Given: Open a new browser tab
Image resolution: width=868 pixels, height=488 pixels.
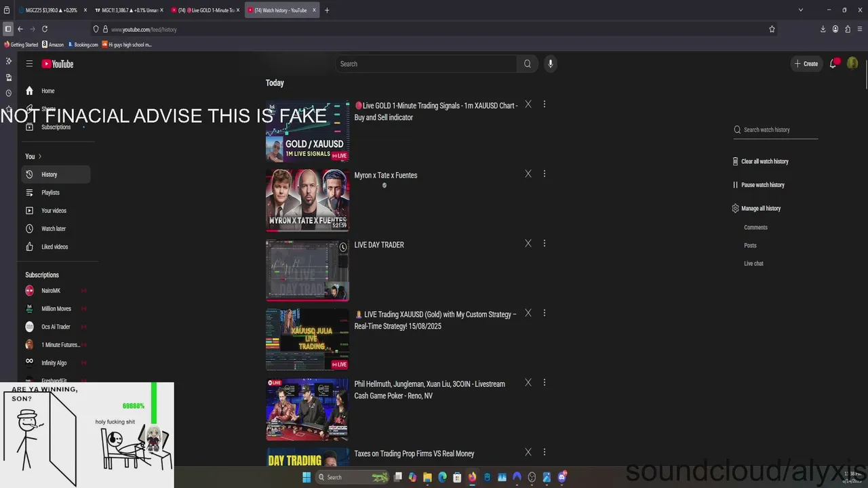Looking at the screenshot, I should (327, 10).
